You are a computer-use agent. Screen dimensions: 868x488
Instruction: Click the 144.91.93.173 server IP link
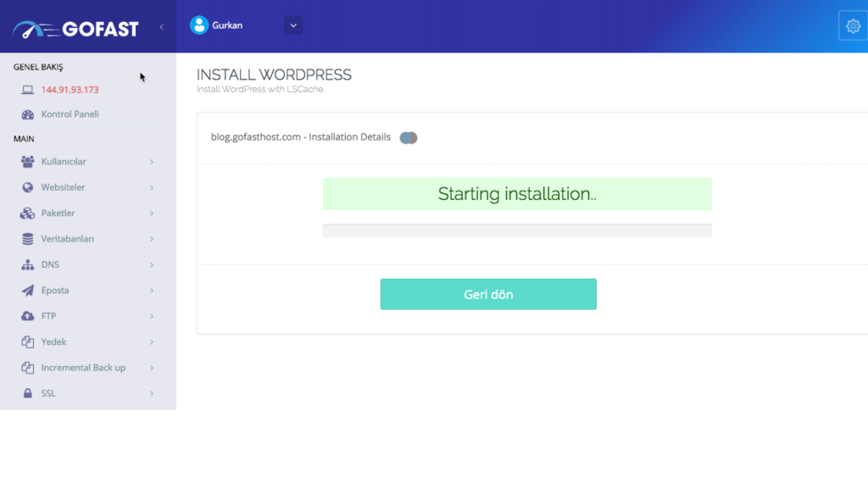pyautogui.click(x=70, y=90)
